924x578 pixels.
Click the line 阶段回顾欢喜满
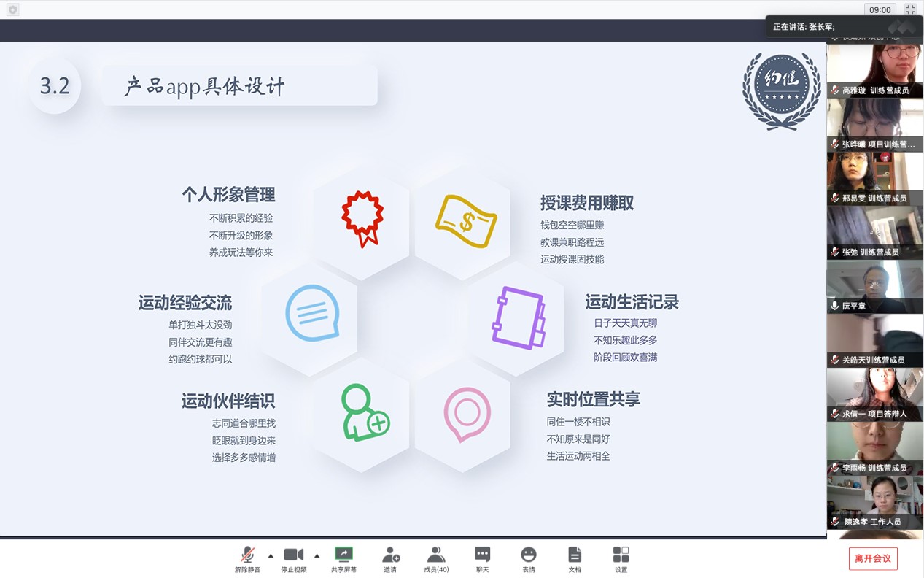coord(626,358)
